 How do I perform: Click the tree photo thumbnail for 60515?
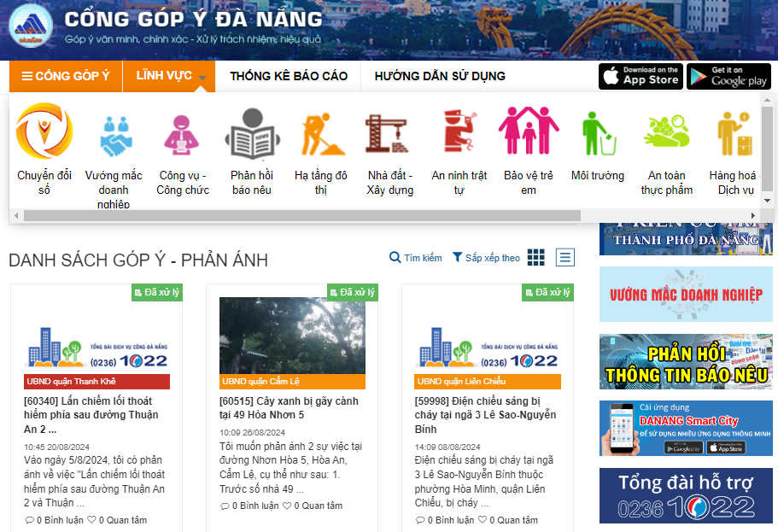pos(292,336)
